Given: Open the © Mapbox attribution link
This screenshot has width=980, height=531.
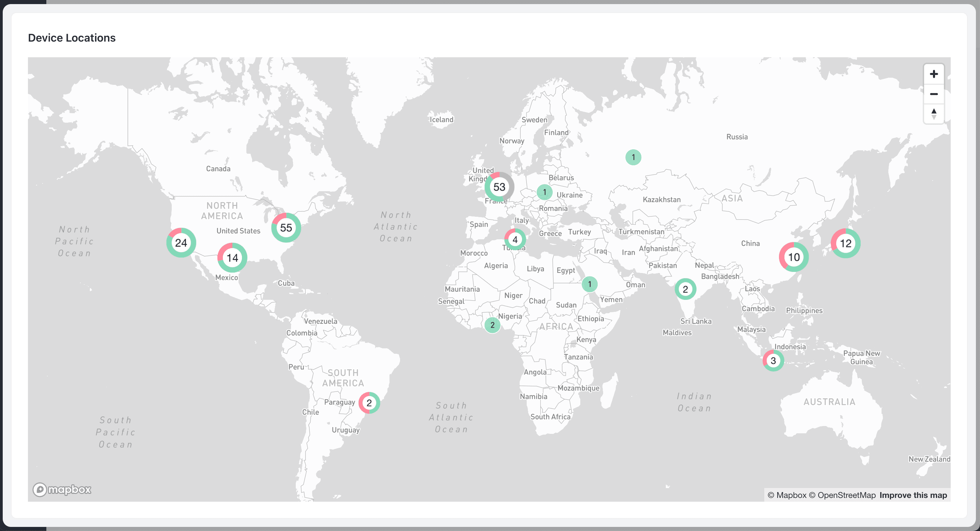Looking at the screenshot, I should point(787,495).
